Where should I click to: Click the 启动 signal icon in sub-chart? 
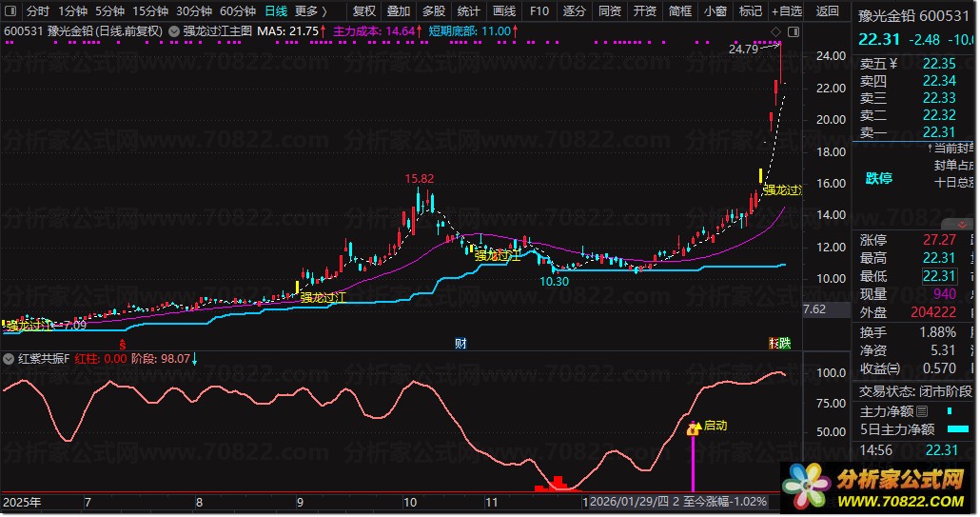693,428
